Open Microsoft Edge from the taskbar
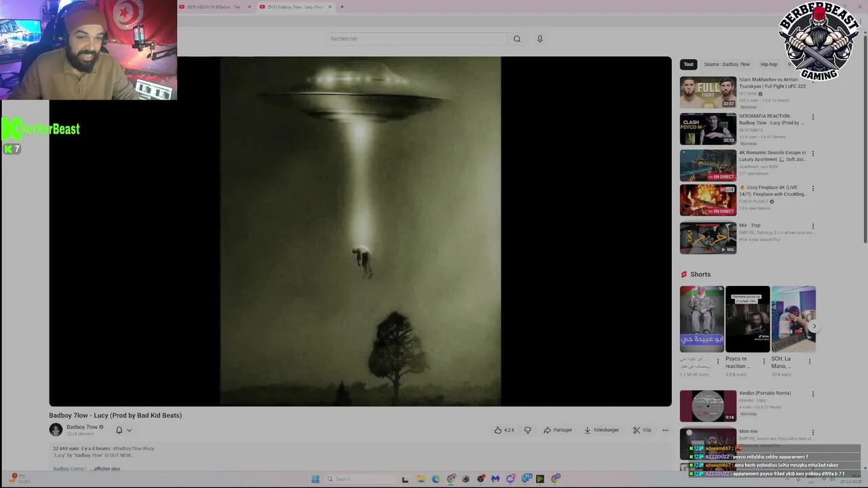Screen dimensions: 868x488 tap(435, 479)
